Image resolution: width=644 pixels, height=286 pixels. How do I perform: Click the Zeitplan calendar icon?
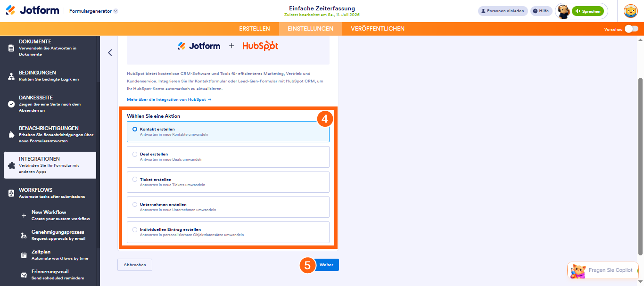[24, 255]
